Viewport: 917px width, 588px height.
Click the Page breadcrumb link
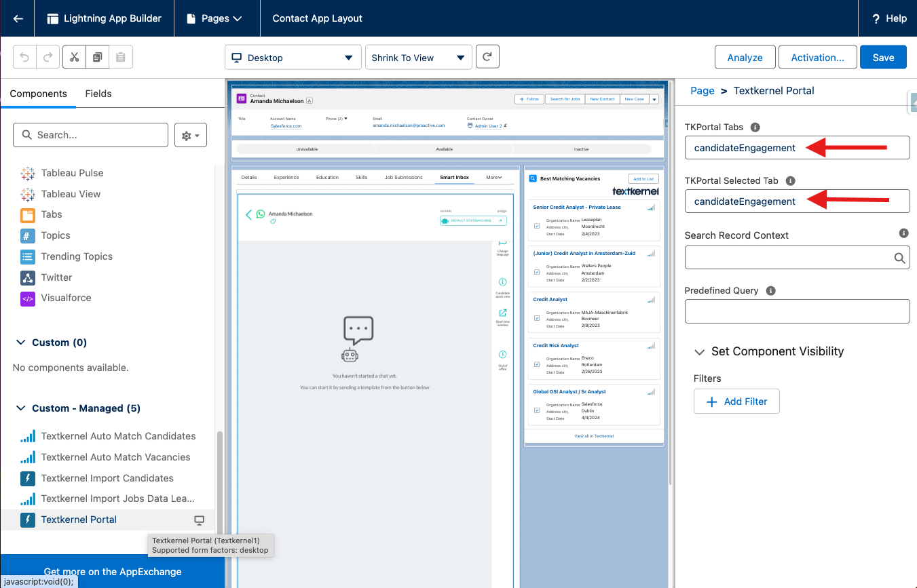703,90
